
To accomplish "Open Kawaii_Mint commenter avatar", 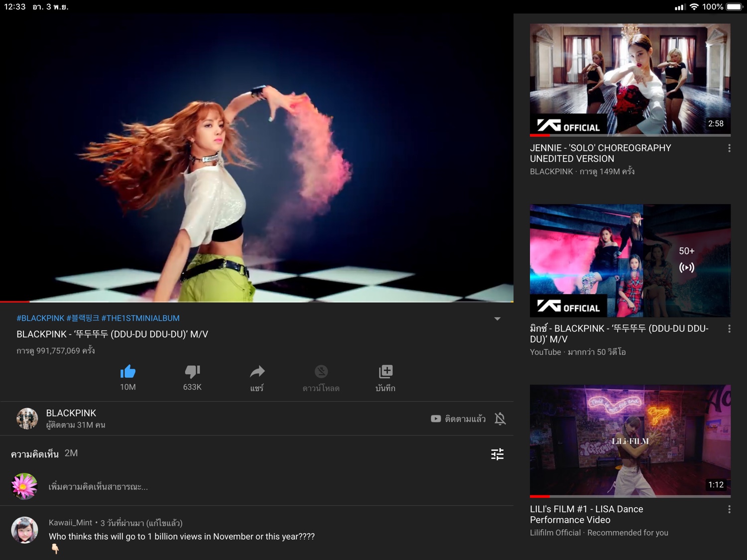I will [x=24, y=530].
